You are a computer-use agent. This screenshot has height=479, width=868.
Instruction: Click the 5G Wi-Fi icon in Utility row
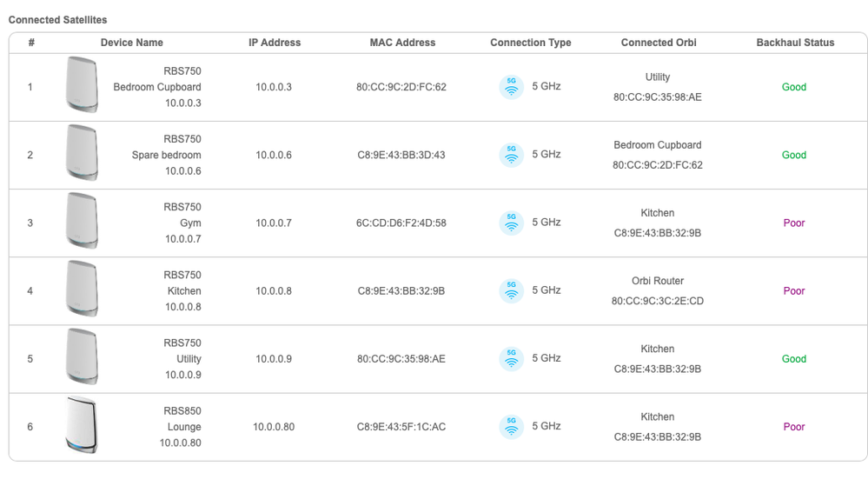click(x=512, y=358)
